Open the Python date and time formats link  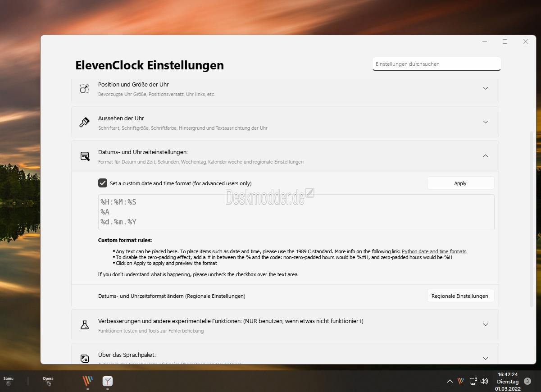pyautogui.click(x=434, y=251)
